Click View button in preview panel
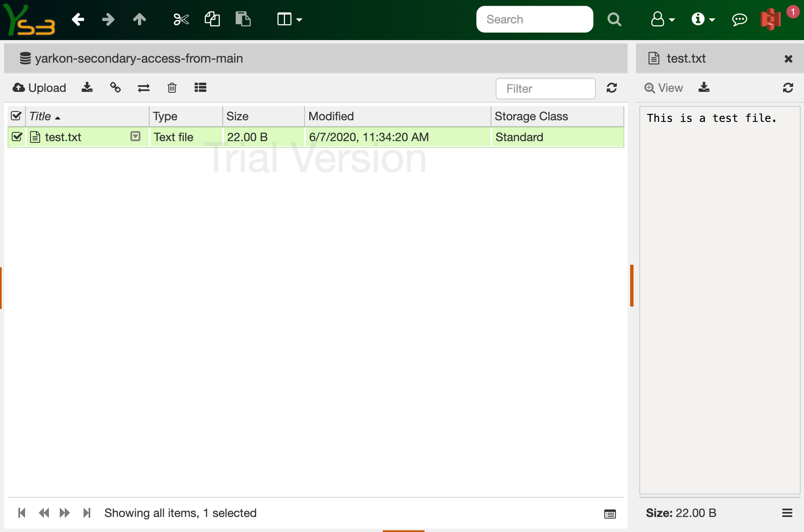Image resolution: width=804 pixels, height=532 pixels. tap(664, 88)
